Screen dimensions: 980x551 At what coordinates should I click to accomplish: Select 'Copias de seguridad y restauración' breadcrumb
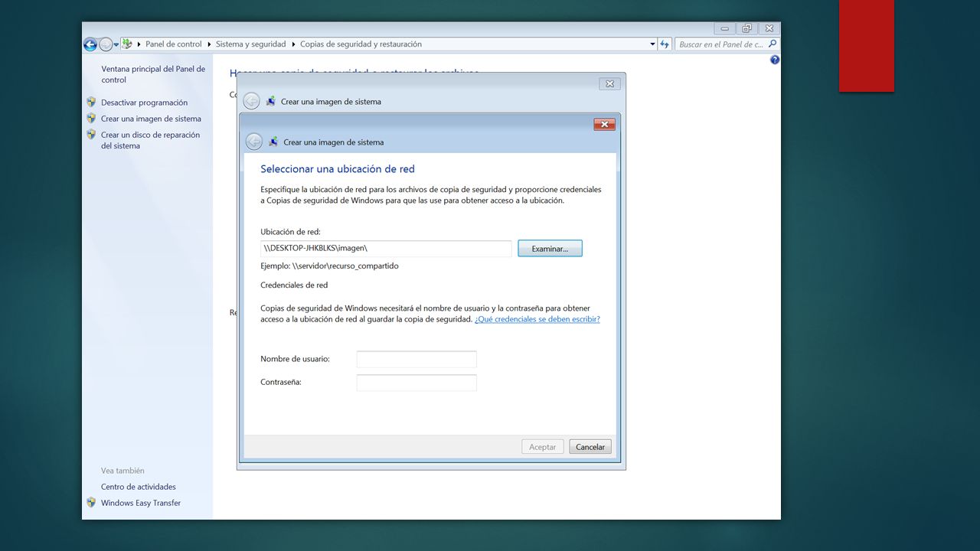(x=361, y=44)
